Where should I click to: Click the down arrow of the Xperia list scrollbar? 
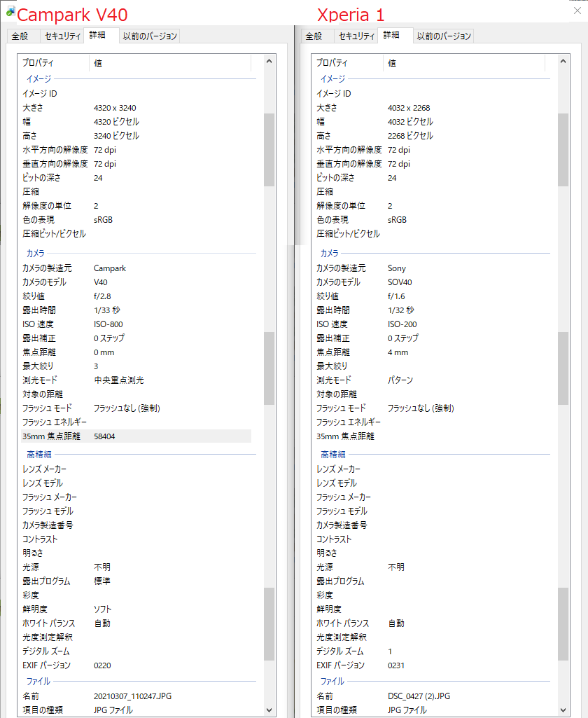(x=563, y=709)
